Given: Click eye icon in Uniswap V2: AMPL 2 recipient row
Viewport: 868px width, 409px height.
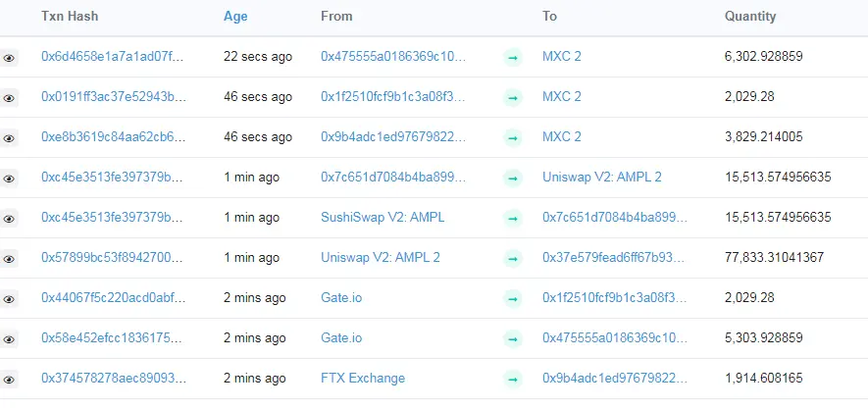Looking at the screenshot, I should (8, 179).
